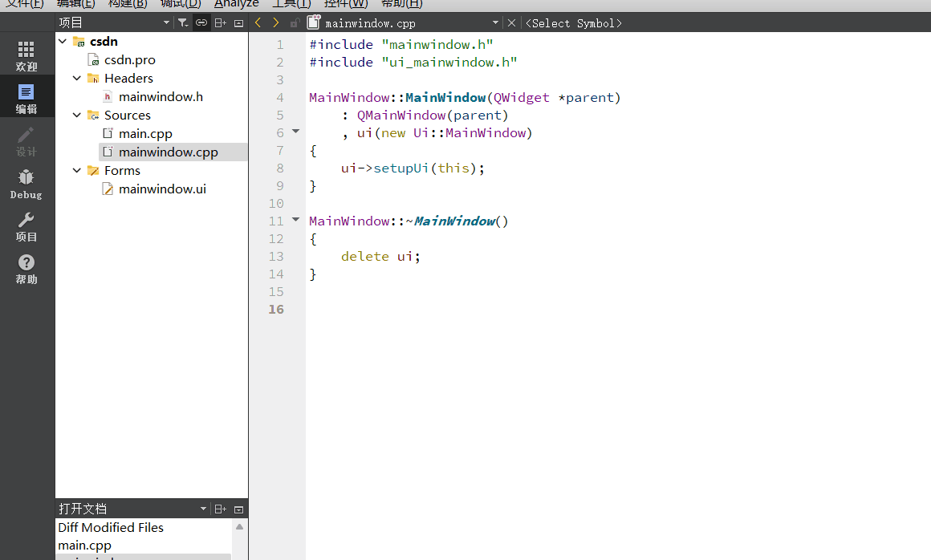931x560 pixels.
Task: Open the Window (控件) menu
Action: point(346,4)
